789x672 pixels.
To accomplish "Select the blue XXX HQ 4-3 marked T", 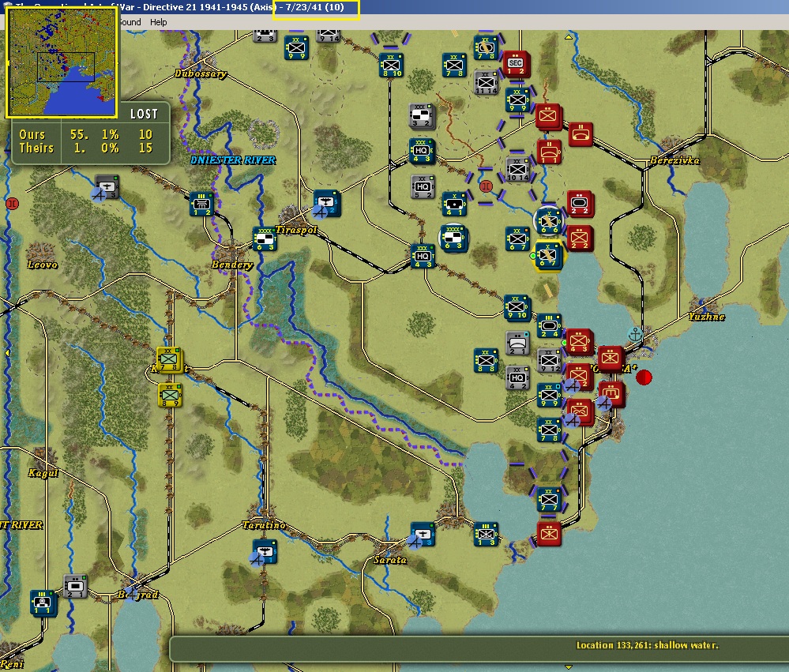I will click(x=423, y=257).
